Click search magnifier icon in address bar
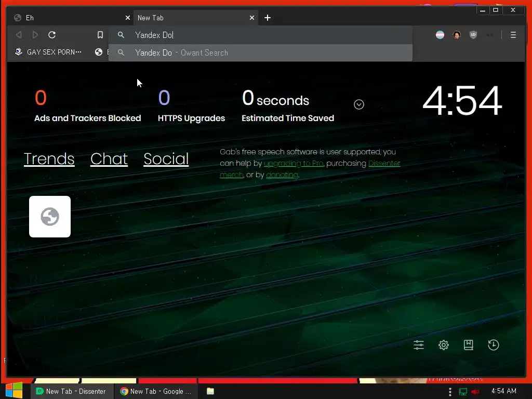Viewport: 532px width, 399px height. tap(121, 35)
